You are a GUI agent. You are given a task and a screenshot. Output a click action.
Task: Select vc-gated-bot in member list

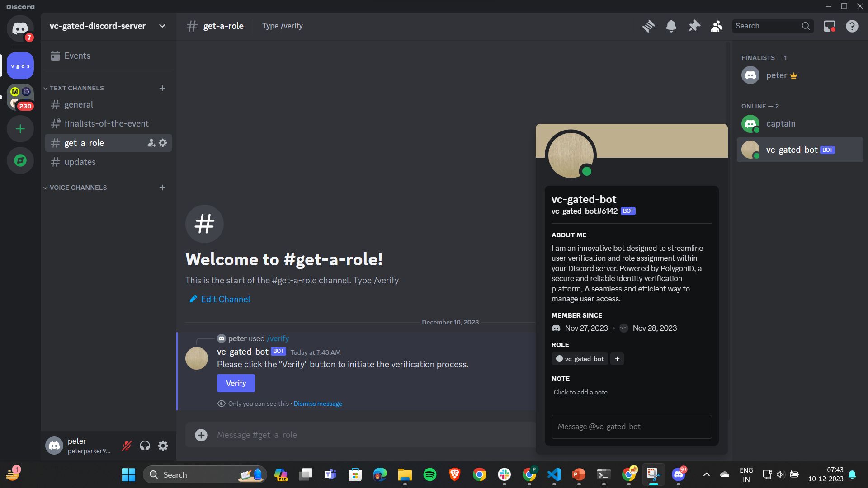click(800, 150)
